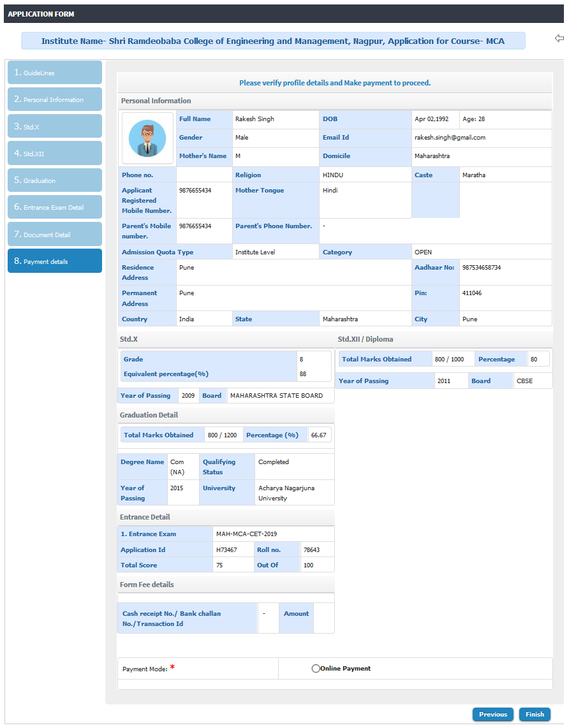Screen dimensions: 569x728
Task: Click the caste value Maratha
Action: 474,175
